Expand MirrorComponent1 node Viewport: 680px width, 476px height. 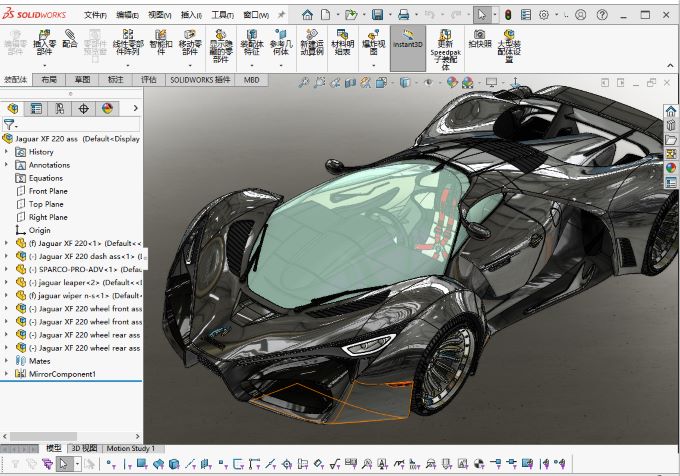[x=6, y=374]
